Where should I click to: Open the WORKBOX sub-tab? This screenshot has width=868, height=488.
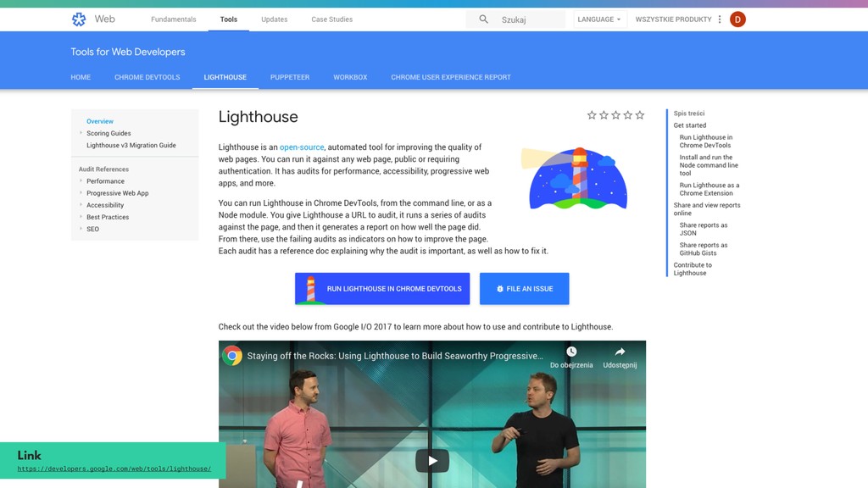tap(350, 77)
